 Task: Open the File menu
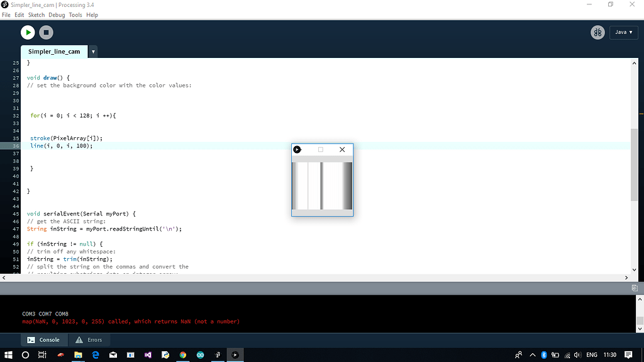(x=6, y=15)
